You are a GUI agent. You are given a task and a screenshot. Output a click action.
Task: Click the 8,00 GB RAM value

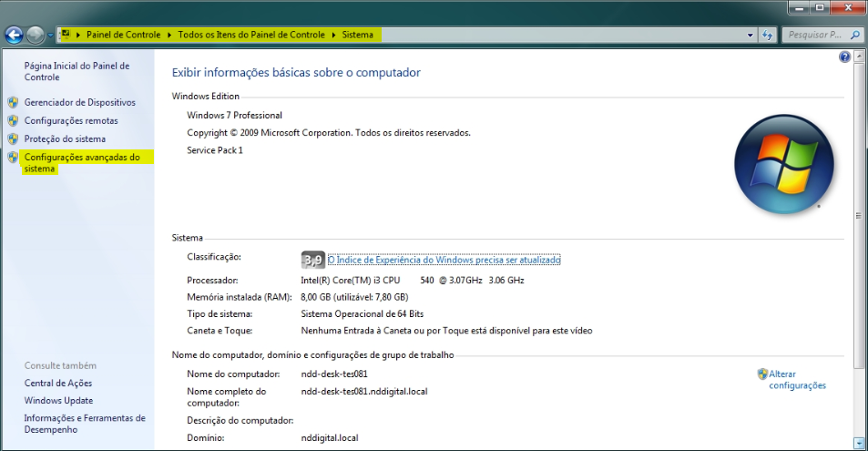coord(354,297)
